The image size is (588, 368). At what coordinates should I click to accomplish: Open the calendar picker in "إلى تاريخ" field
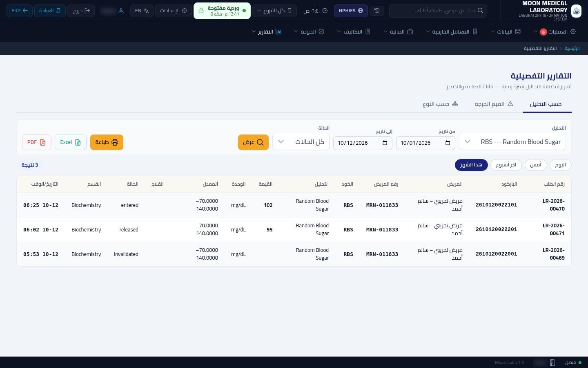click(385, 143)
